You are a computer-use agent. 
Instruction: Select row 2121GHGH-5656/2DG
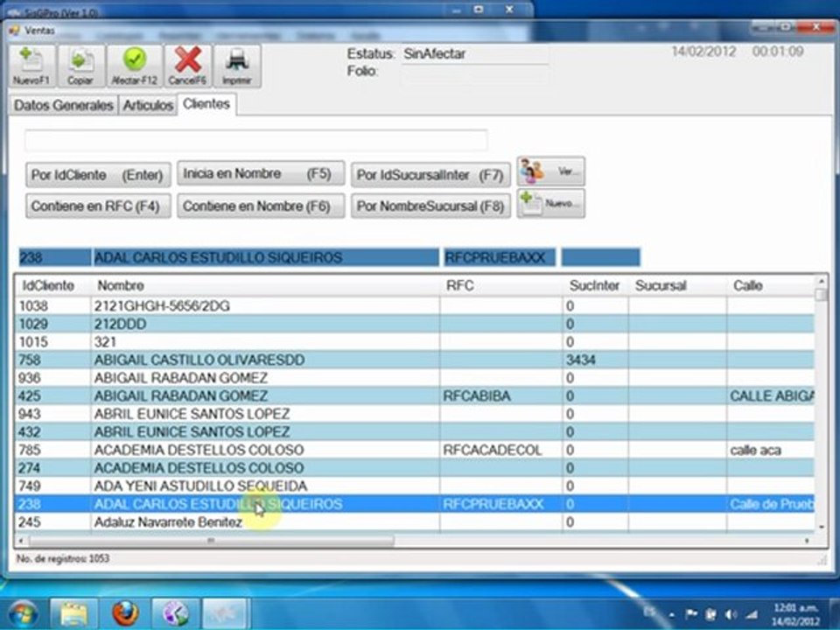[415, 306]
